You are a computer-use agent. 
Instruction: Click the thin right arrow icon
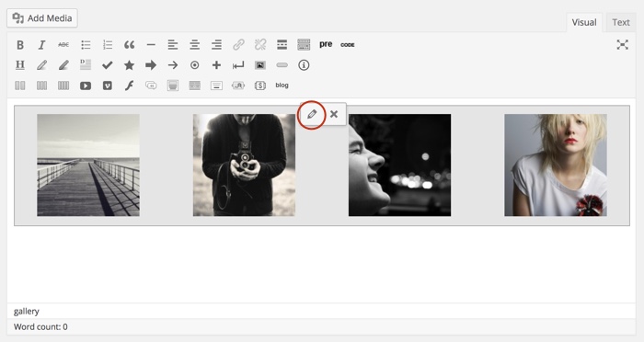[x=173, y=65]
